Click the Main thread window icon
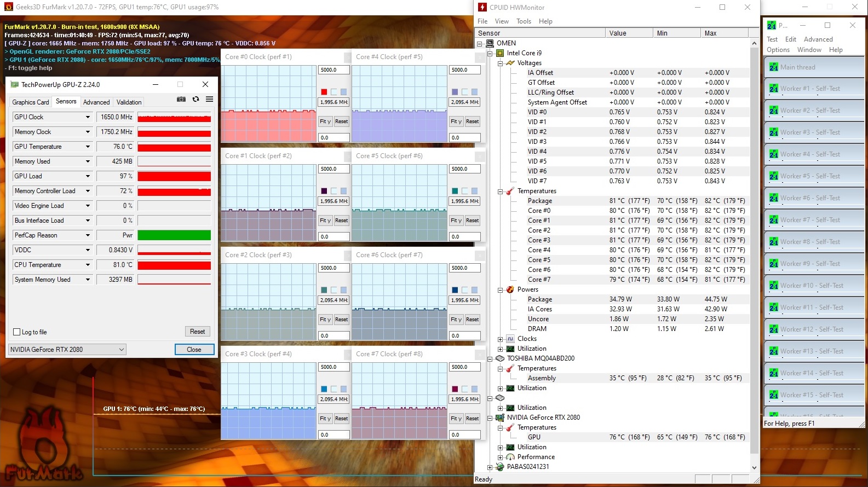868x487 pixels. [773, 67]
